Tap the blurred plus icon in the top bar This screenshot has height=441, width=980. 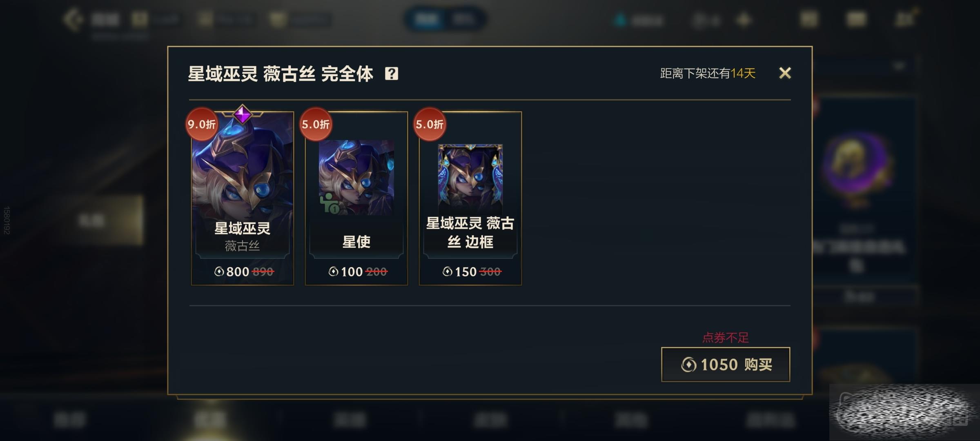click(x=744, y=20)
